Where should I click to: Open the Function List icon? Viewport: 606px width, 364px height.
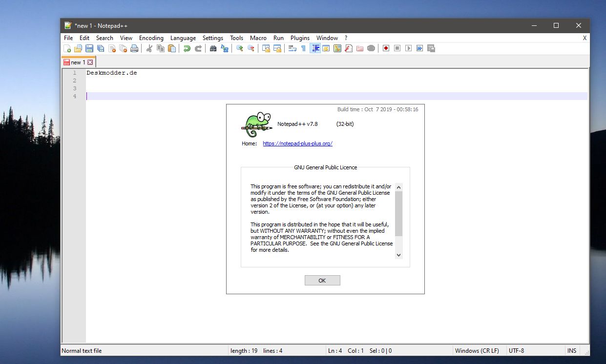point(349,48)
